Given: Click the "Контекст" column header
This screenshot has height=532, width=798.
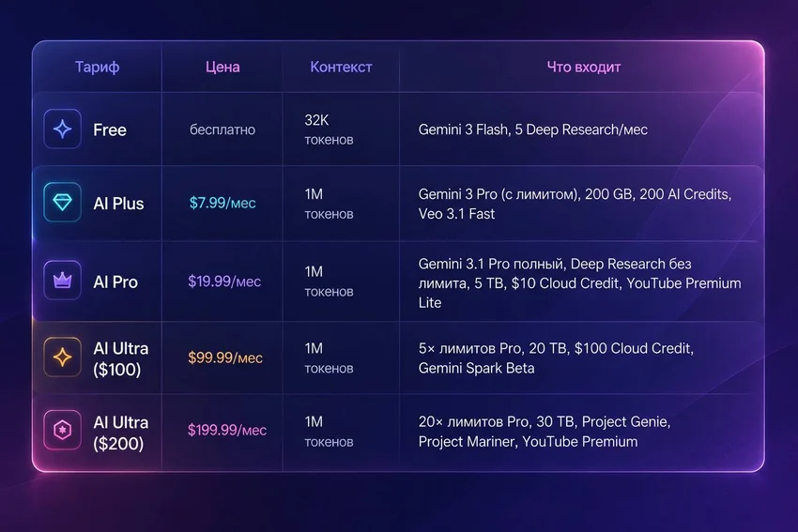Looking at the screenshot, I should [341, 68].
